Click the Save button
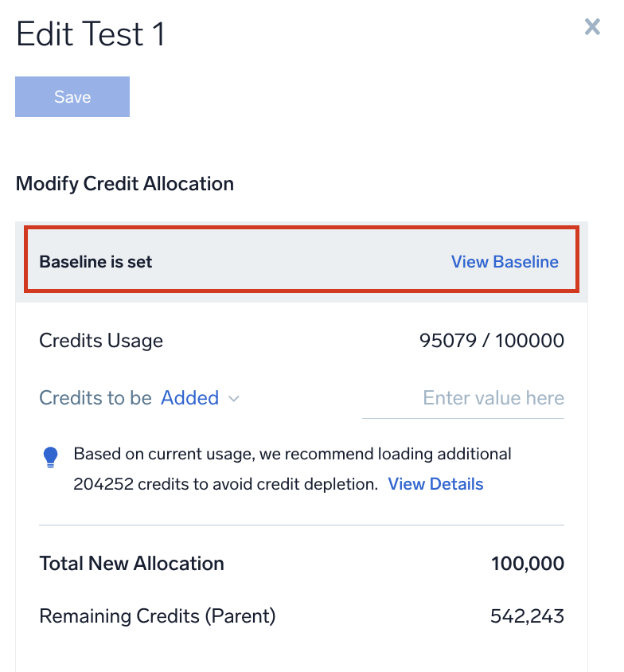 (x=72, y=97)
